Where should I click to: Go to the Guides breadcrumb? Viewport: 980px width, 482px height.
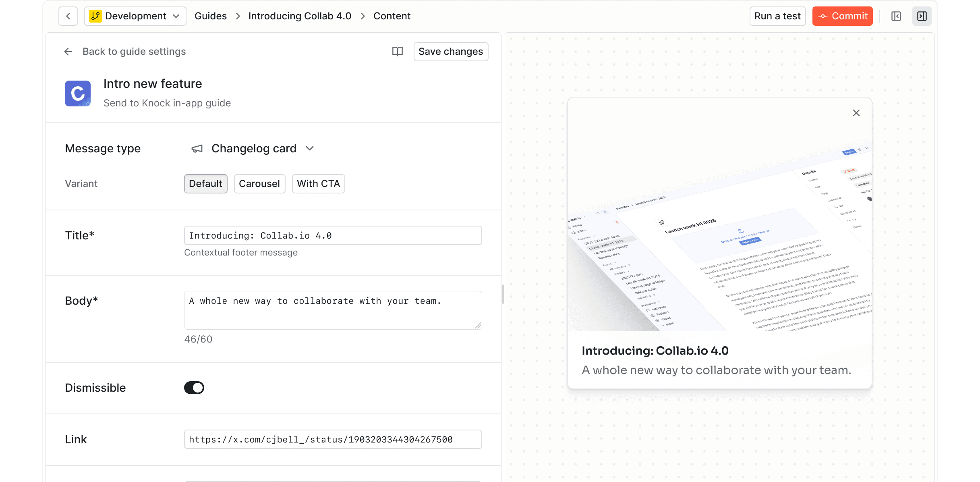211,16
